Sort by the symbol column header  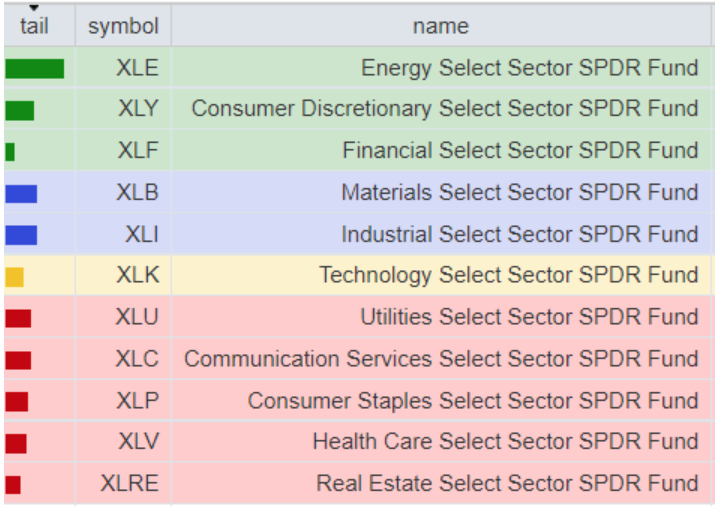point(123,27)
